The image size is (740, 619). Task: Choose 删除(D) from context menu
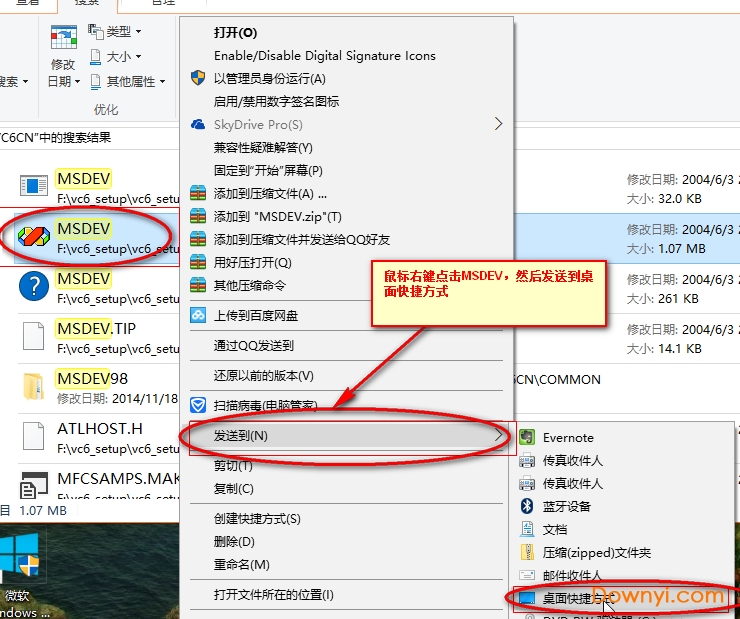click(x=234, y=542)
